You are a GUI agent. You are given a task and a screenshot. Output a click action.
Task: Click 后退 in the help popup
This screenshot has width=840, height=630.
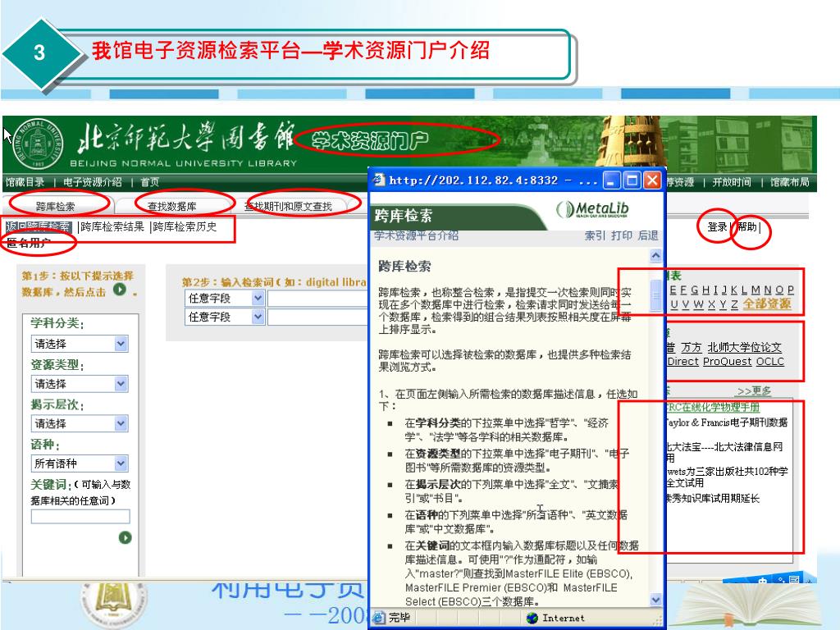click(648, 235)
